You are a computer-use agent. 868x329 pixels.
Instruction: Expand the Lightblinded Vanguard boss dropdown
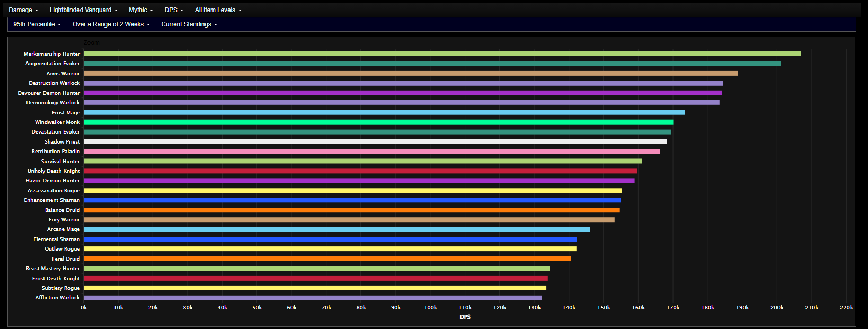(x=83, y=10)
